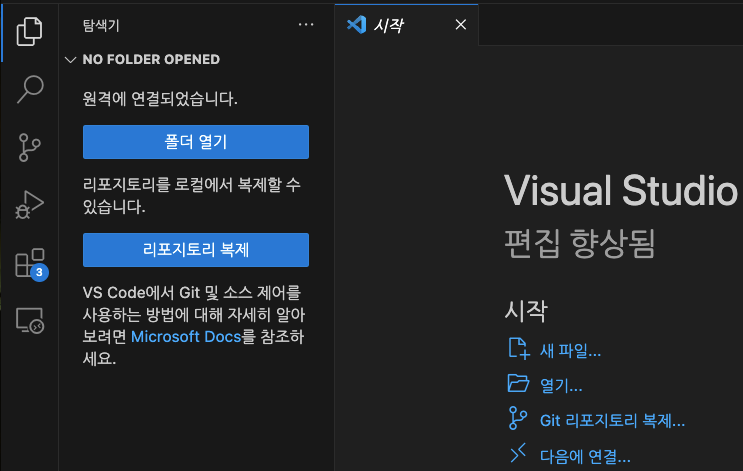Open the Extensions view with badge
The height and width of the screenshot is (471, 743).
coord(31,263)
